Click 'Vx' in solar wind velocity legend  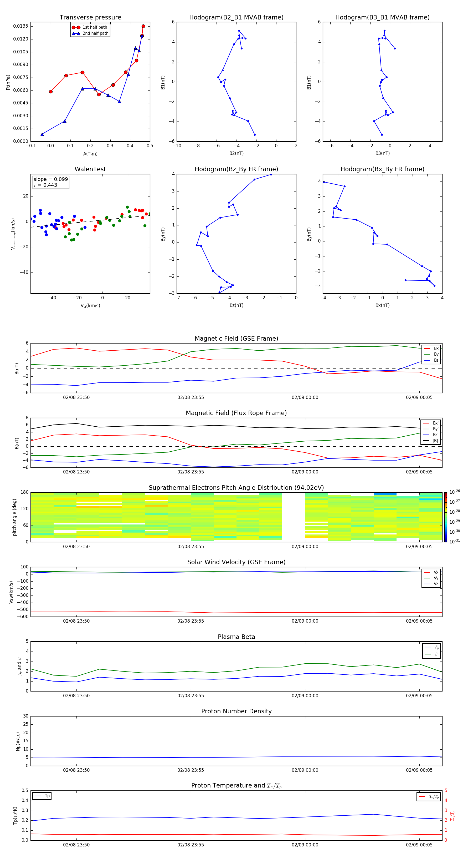click(431, 572)
